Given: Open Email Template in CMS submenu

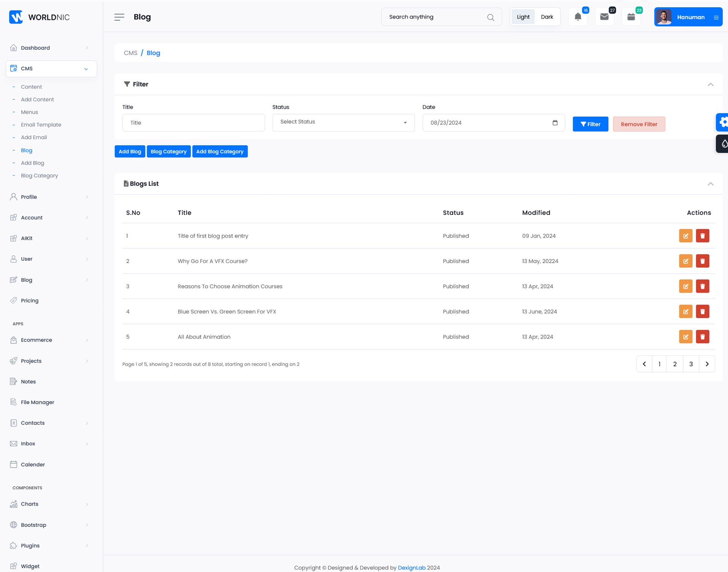Looking at the screenshot, I should point(41,125).
